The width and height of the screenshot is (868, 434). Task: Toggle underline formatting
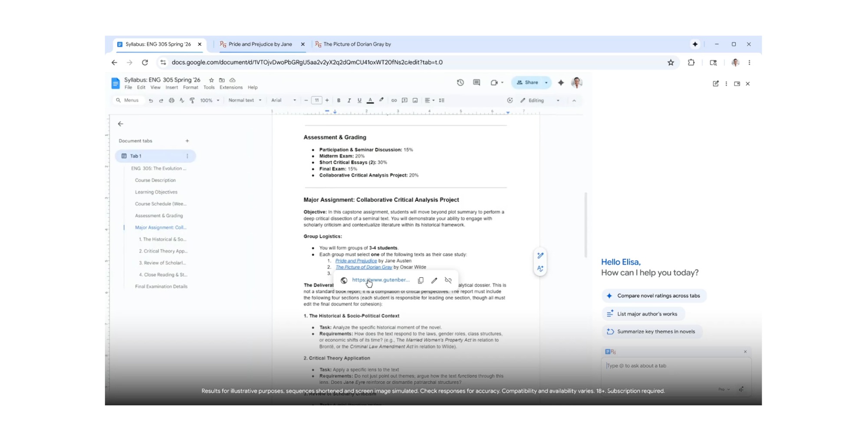[359, 100]
